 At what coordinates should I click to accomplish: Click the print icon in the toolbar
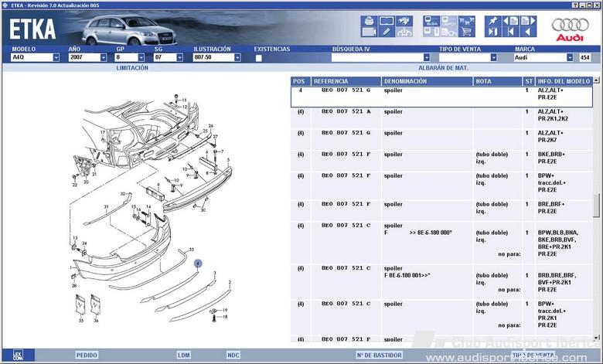tap(369, 21)
